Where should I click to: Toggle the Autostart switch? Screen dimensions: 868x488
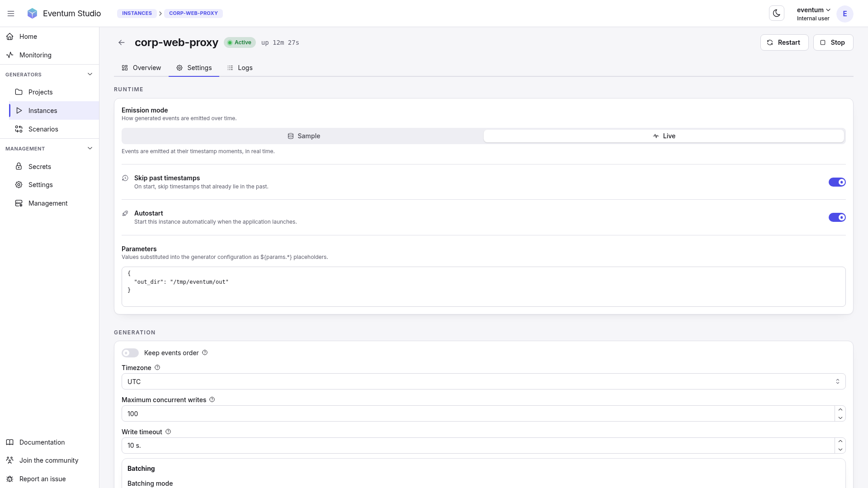pyautogui.click(x=837, y=217)
